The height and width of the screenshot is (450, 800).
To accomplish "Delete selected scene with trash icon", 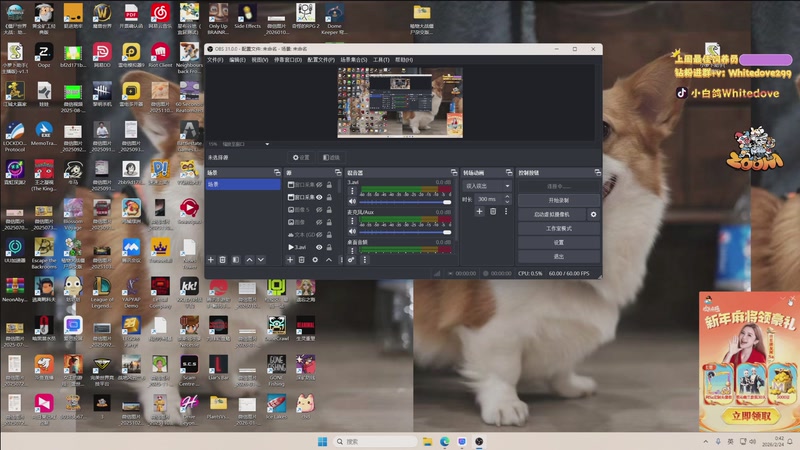I will [x=222, y=260].
